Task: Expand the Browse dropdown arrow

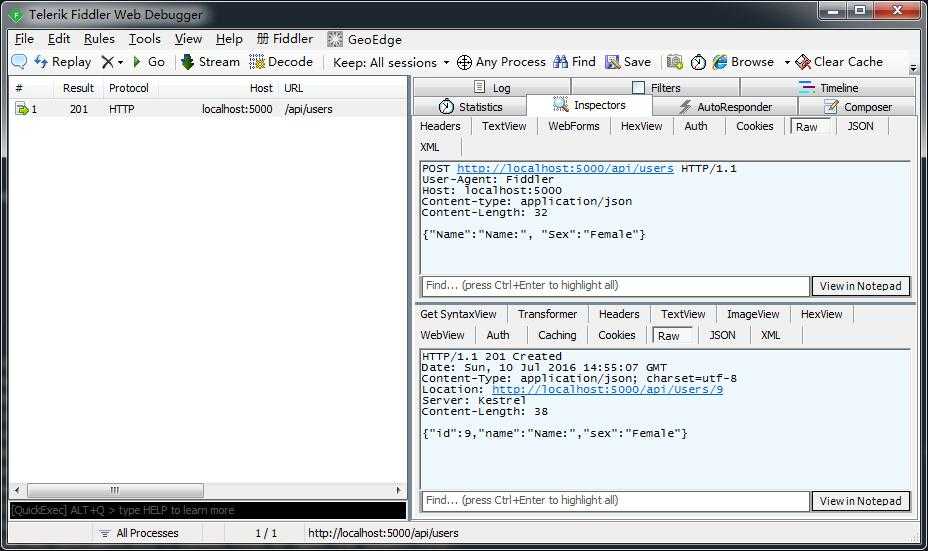Action: [787, 62]
